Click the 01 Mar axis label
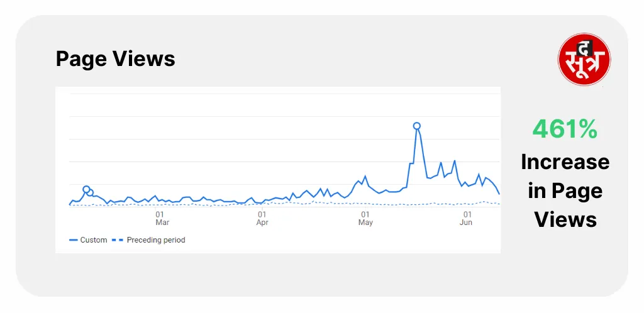Viewport: 644px width, 313px height. click(x=162, y=218)
